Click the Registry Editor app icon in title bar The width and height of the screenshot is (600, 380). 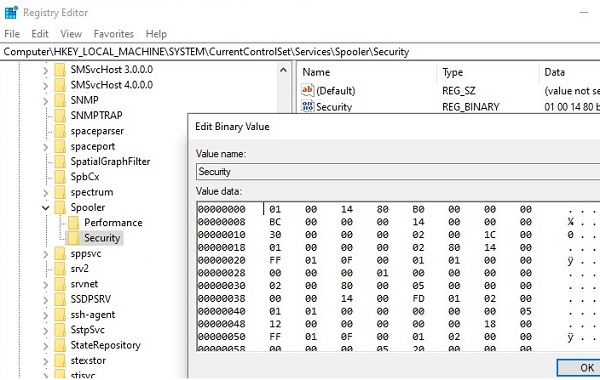[11, 13]
